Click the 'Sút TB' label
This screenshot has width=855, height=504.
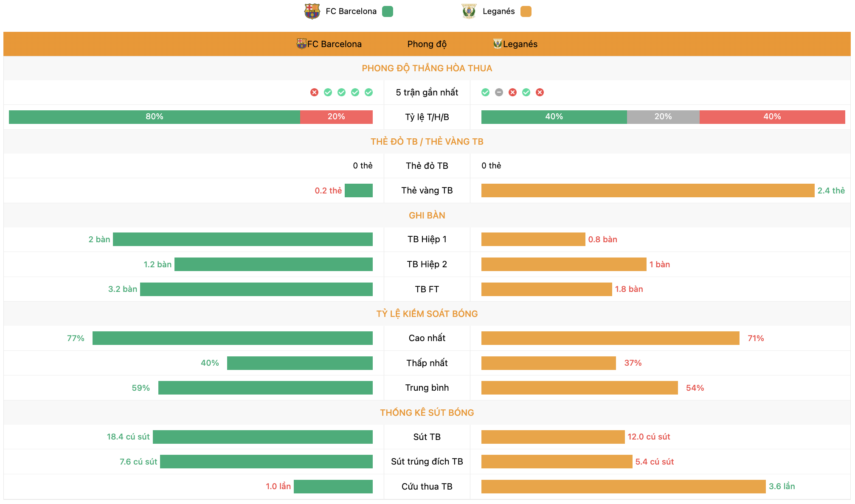point(427,437)
